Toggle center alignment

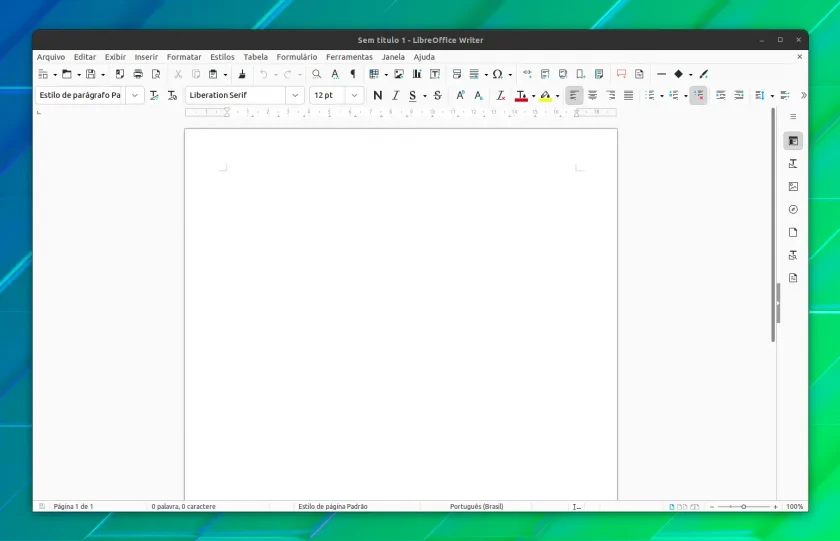click(x=592, y=95)
